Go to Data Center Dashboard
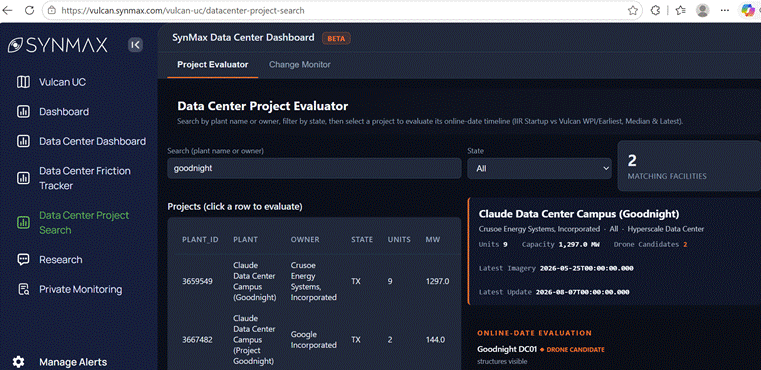 click(x=93, y=141)
